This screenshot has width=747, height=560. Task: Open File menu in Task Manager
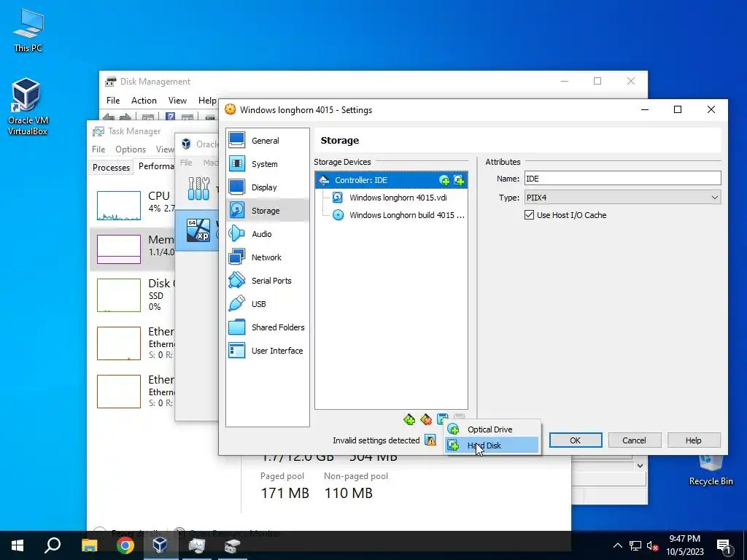tap(98, 149)
